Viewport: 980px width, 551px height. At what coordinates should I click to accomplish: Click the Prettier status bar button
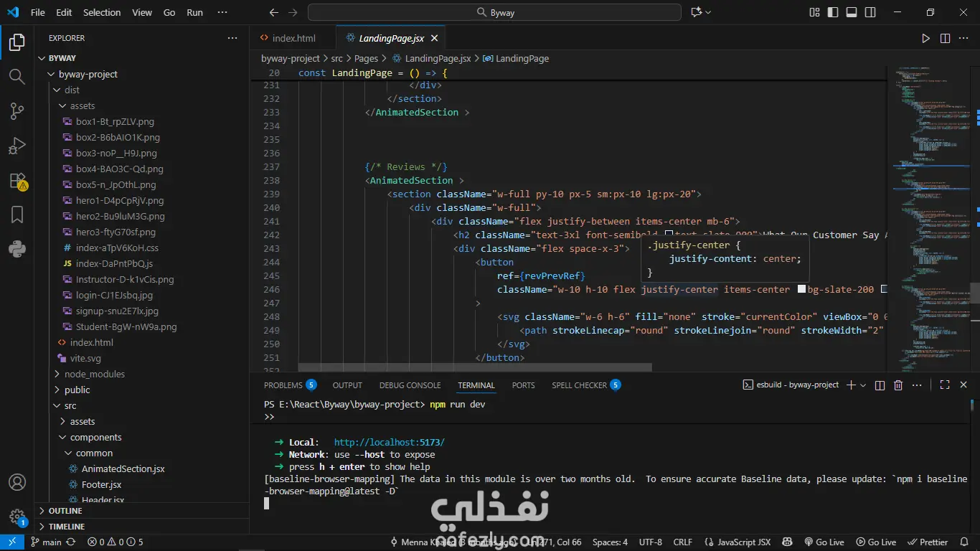tap(928, 542)
